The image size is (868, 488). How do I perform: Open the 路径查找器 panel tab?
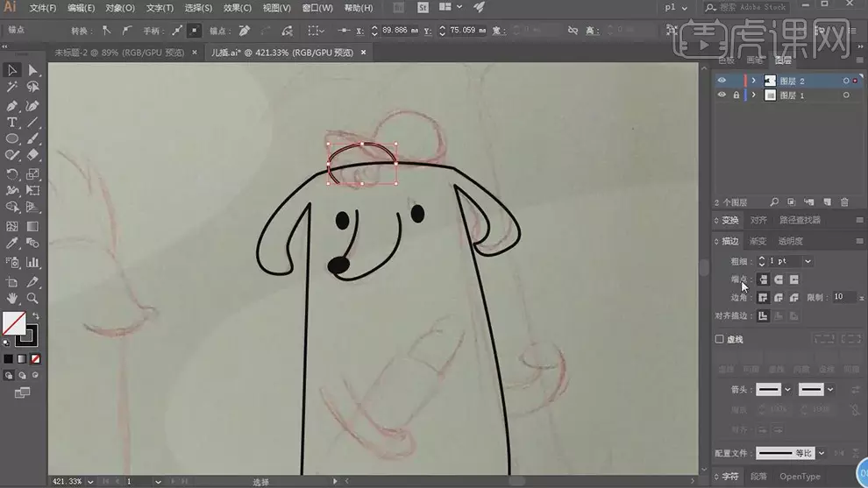point(800,220)
